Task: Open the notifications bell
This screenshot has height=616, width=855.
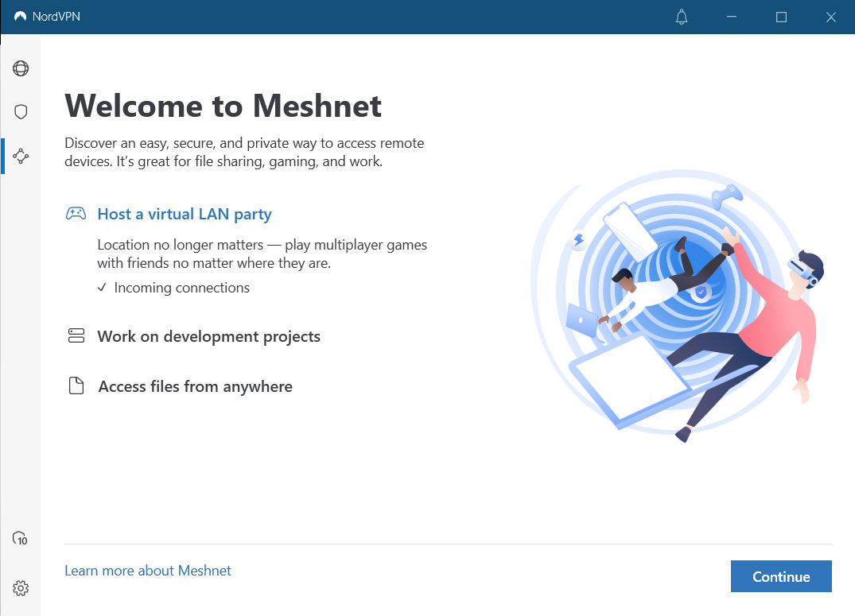Action: coord(682,17)
